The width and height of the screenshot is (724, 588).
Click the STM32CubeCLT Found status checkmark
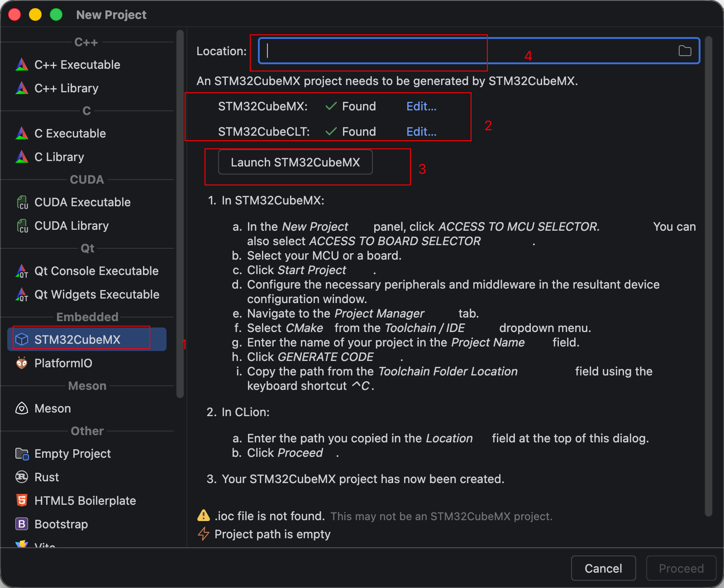tap(331, 132)
